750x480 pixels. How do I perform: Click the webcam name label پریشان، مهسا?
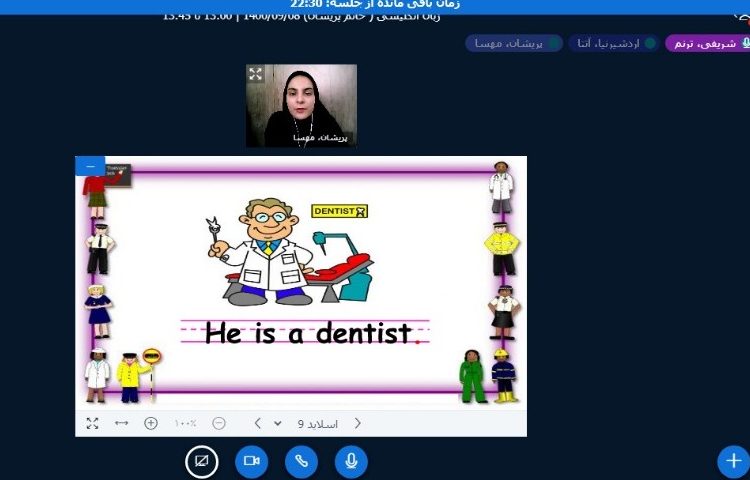pos(322,138)
